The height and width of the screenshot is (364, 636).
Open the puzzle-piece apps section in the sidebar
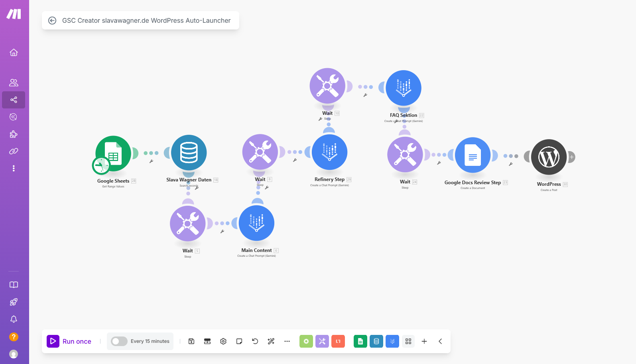(x=14, y=134)
